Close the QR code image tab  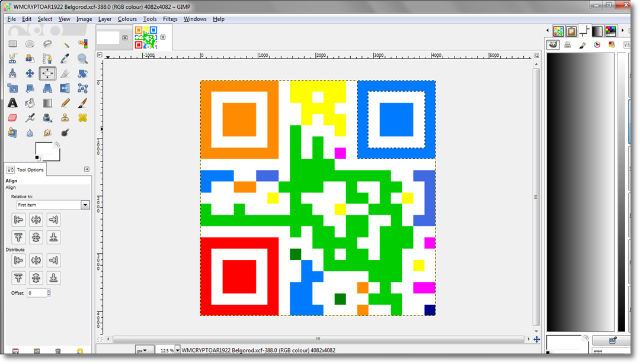tap(163, 37)
